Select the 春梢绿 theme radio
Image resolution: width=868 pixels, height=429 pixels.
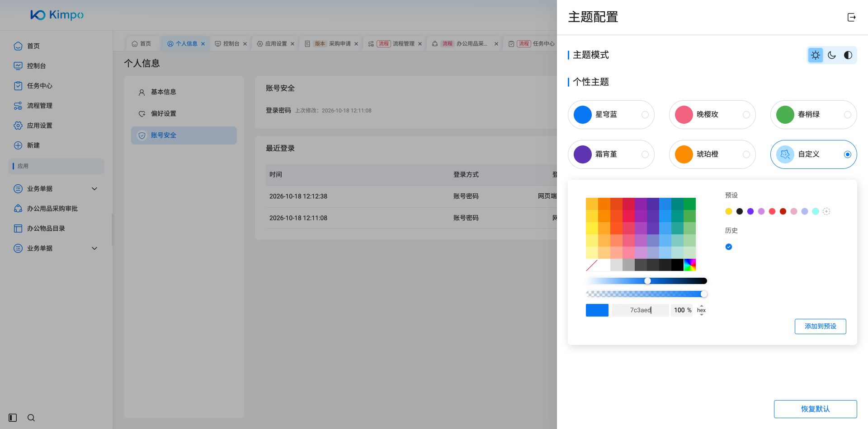pyautogui.click(x=848, y=115)
